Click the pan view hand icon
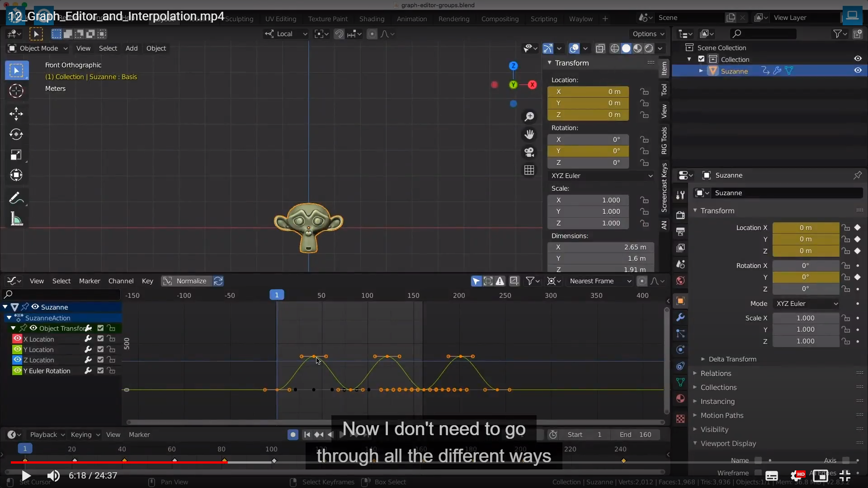 coord(529,134)
